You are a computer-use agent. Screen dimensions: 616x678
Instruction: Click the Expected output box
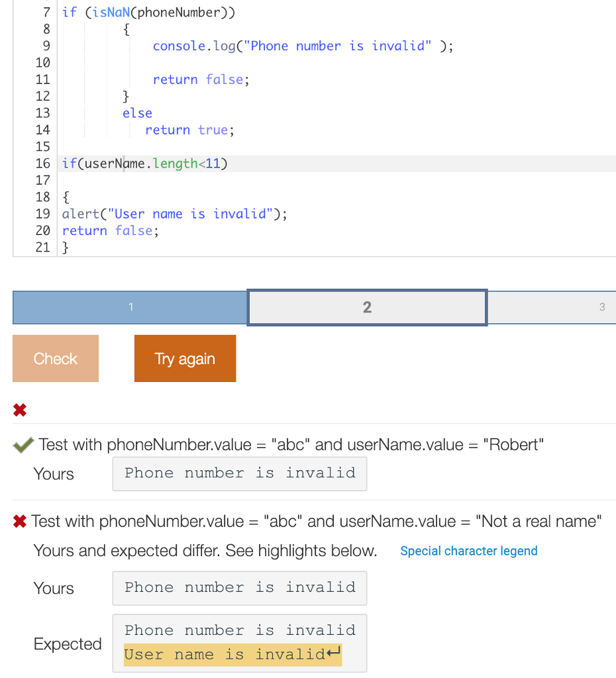coord(239,642)
